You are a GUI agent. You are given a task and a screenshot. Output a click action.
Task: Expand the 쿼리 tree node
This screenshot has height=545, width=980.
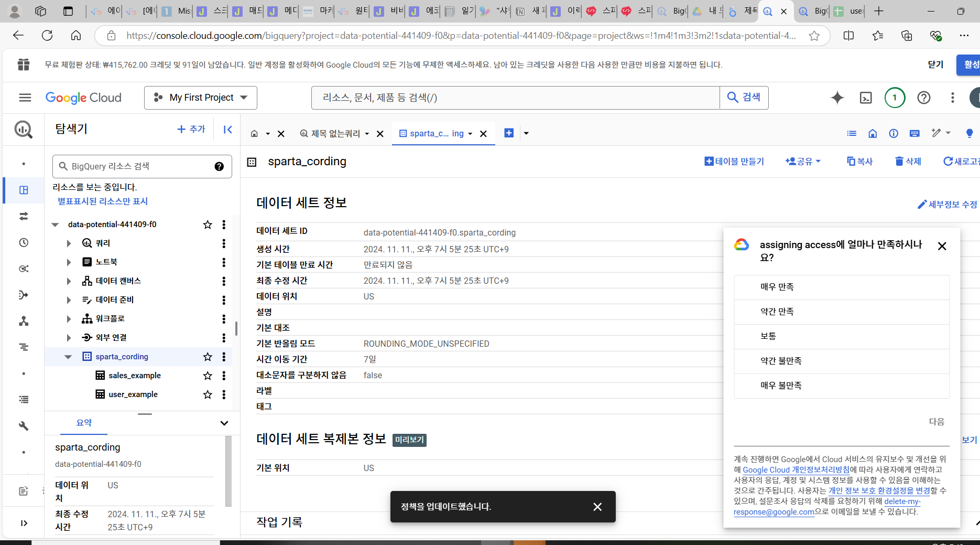coord(69,243)
